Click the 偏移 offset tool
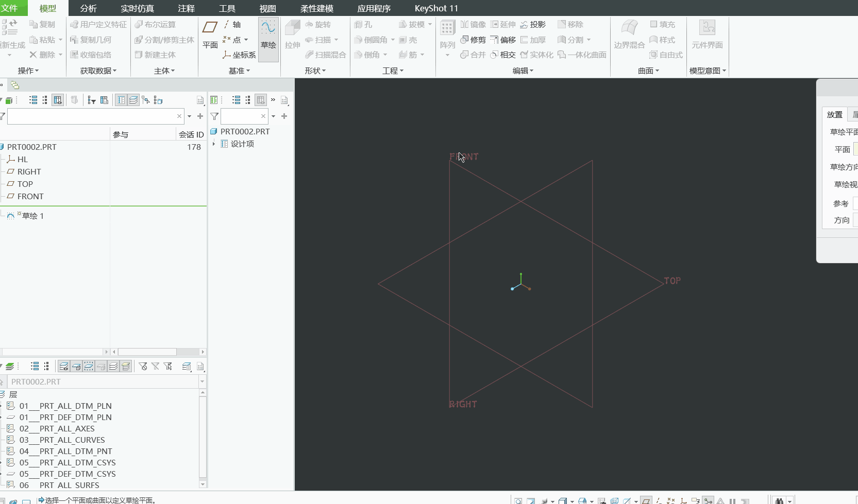Image resolution: width=858 pixels, height=504 pixels. 503,40
